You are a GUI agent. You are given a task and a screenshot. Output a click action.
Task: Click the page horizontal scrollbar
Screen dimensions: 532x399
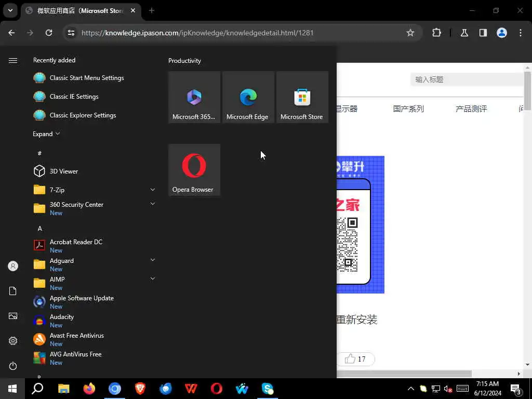click(404, 374)
